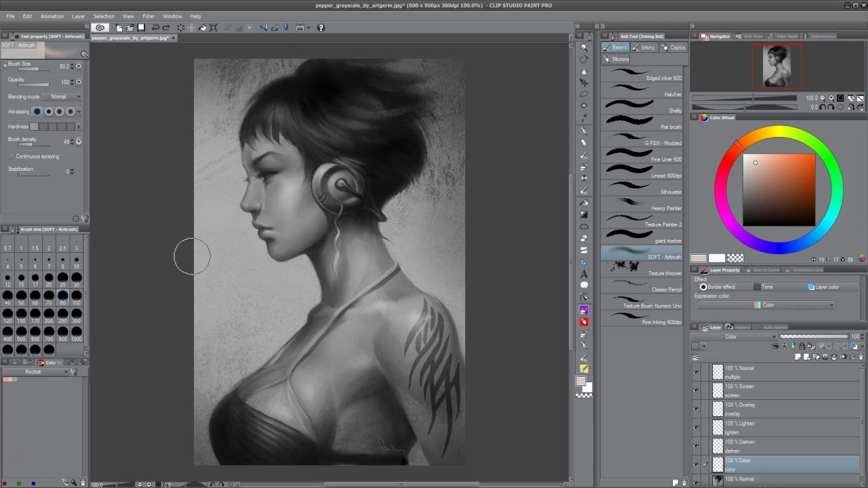Screen dimensions: 868x488
Task: Create a new canvas from the toolbar
Action: click(x=119, y=28)
